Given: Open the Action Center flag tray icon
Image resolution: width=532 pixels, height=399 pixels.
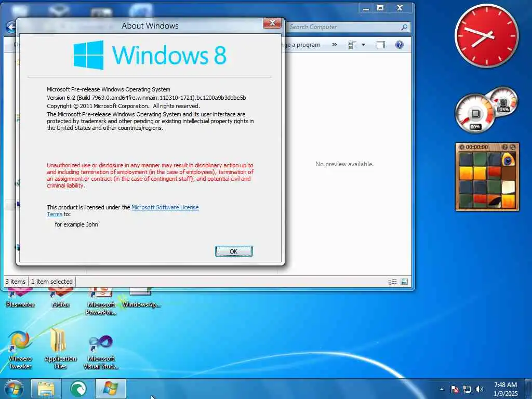Looking at the screenshot, I should pos(454,389).
